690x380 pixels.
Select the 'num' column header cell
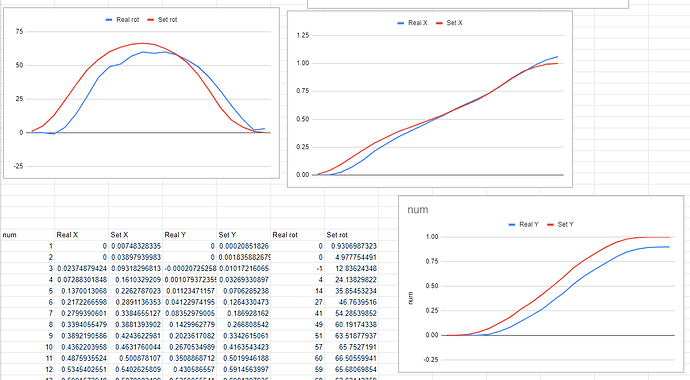coord(28,235)
